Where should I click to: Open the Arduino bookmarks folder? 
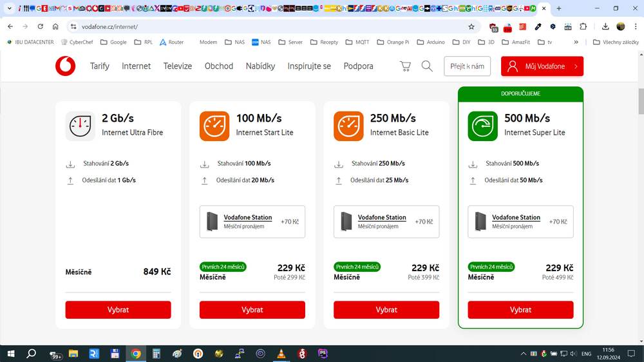click(431, 42)
